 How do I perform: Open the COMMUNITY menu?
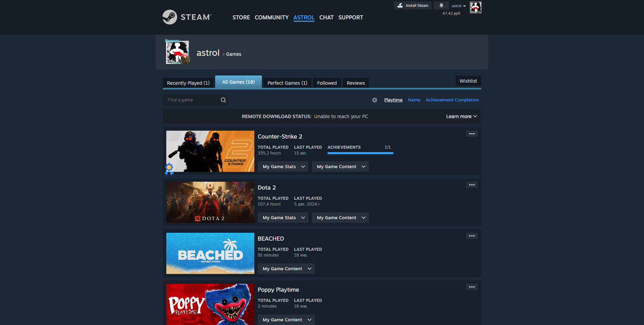click(x=272, y=17)
